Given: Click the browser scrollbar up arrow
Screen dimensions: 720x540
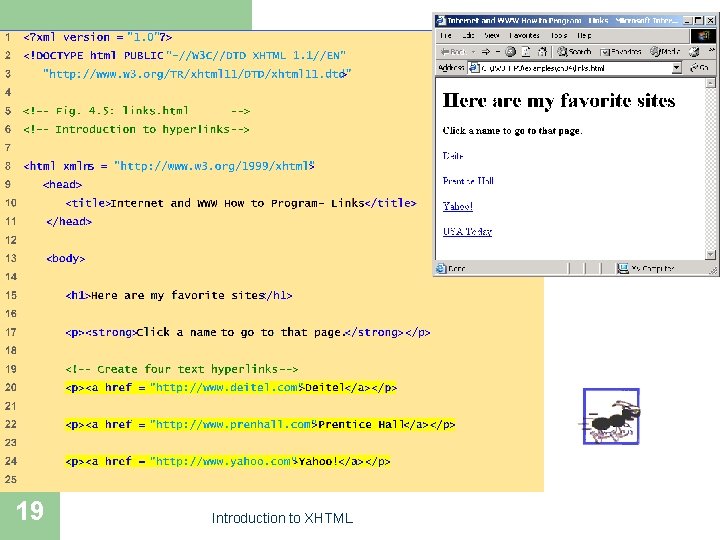Looking at the screenshot, I should coord(710,83).
